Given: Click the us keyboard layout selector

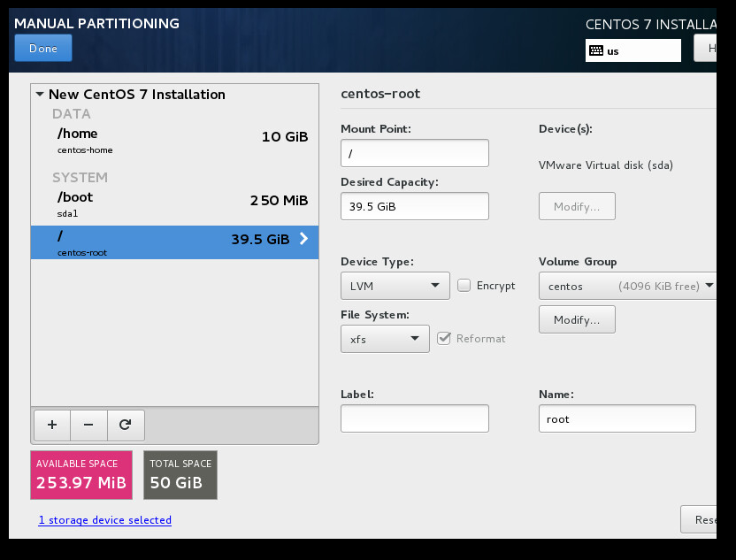Looking at the screenshot, I should [x=633, y=50].
